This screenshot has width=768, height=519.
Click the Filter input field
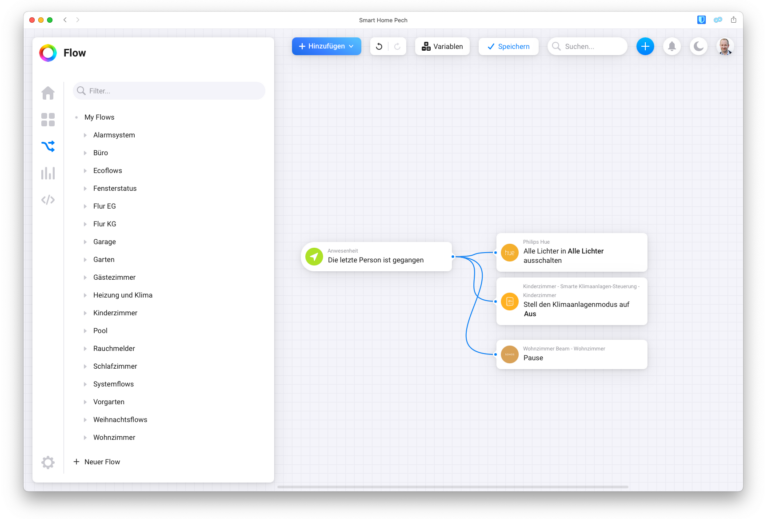coord(170,91)
